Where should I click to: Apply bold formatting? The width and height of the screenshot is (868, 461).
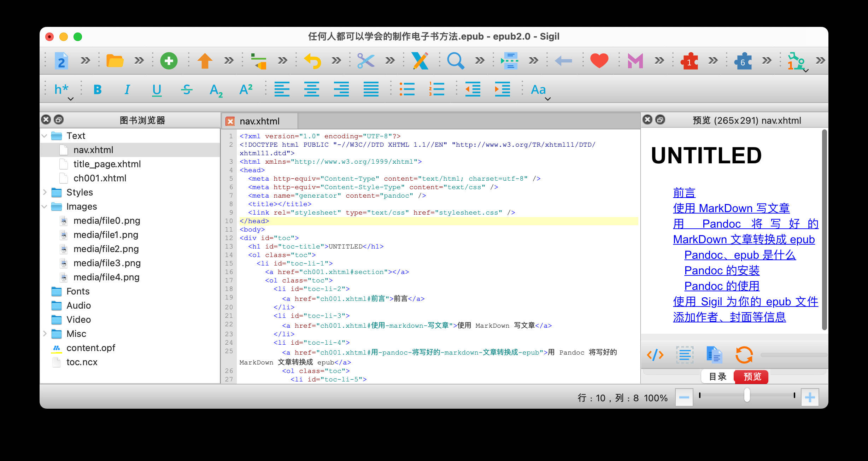click(98, 89)
